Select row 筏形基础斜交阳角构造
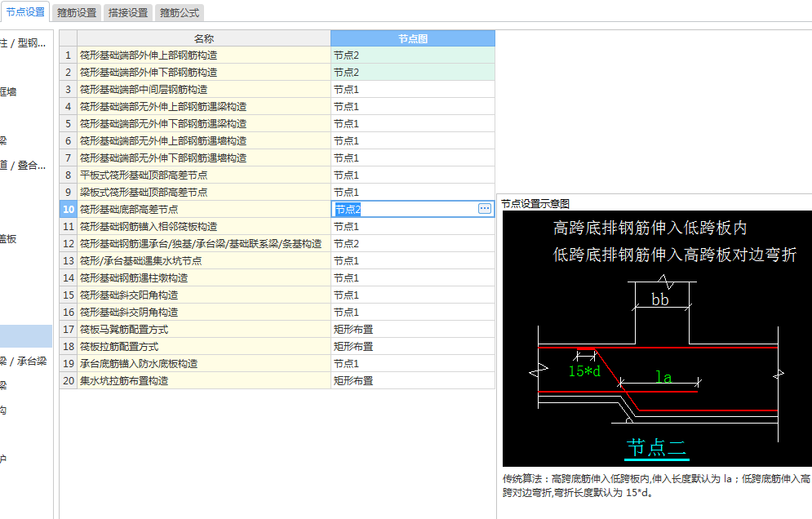Image resolution: width=812 pixels, height=519 pixels. click(204, 295)
